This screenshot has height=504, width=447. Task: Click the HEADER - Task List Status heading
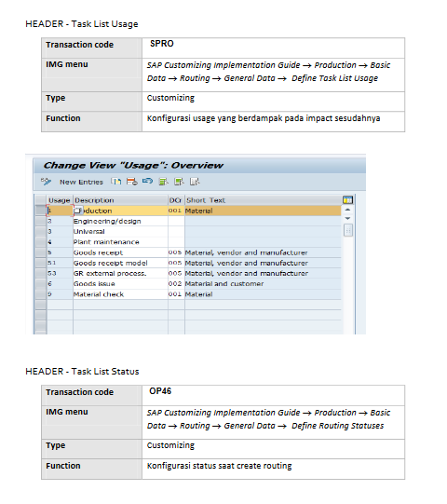pos(82,372)
